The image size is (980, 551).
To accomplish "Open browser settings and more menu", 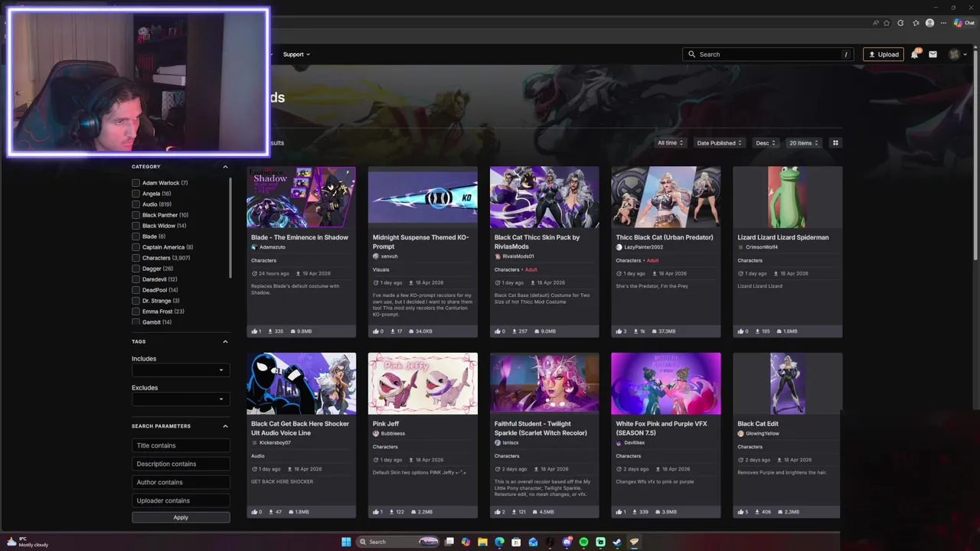I will pos(943,23).
